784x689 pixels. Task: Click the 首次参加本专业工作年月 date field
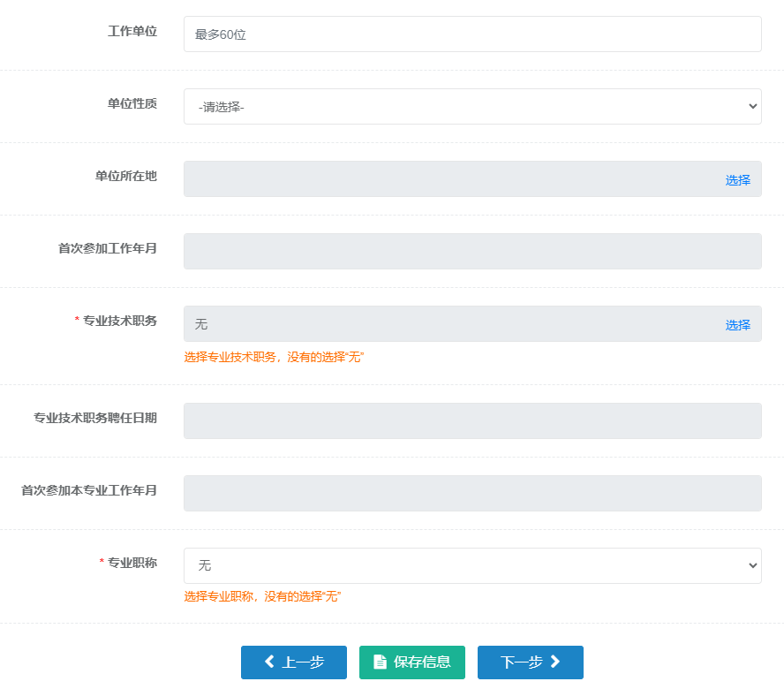click(472, 493)
